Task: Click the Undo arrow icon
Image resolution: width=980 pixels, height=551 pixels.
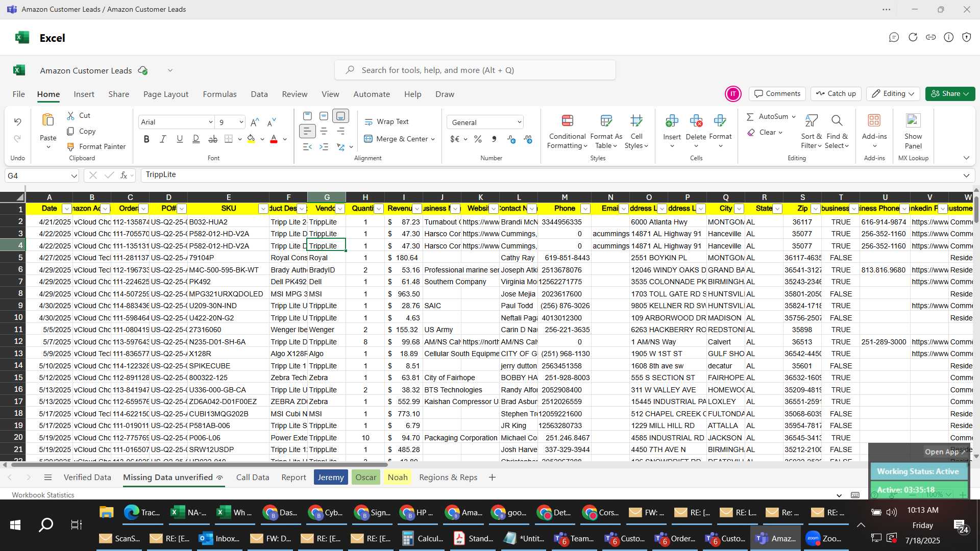Action: tap(17, 121)
